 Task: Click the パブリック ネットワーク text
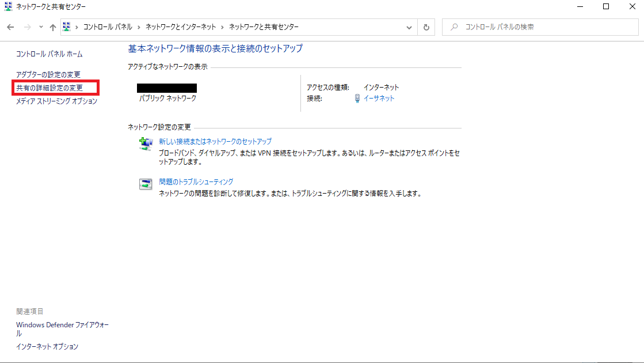167,99
